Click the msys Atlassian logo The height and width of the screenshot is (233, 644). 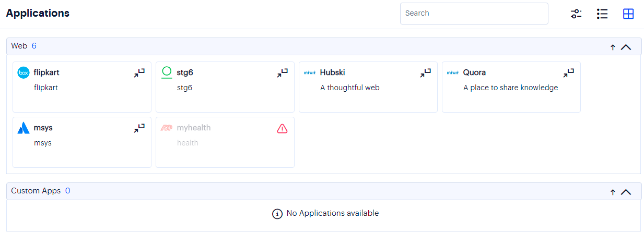24,128
